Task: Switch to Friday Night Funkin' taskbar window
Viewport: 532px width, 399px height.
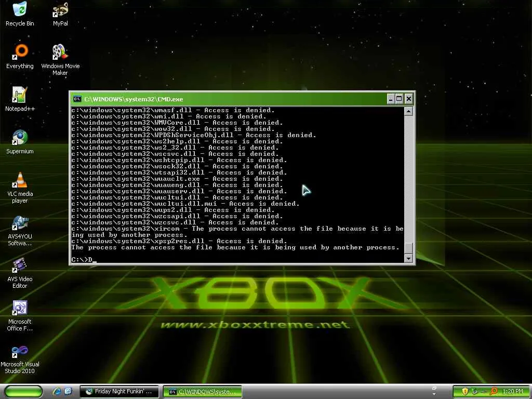Action: tap(119, 392)
